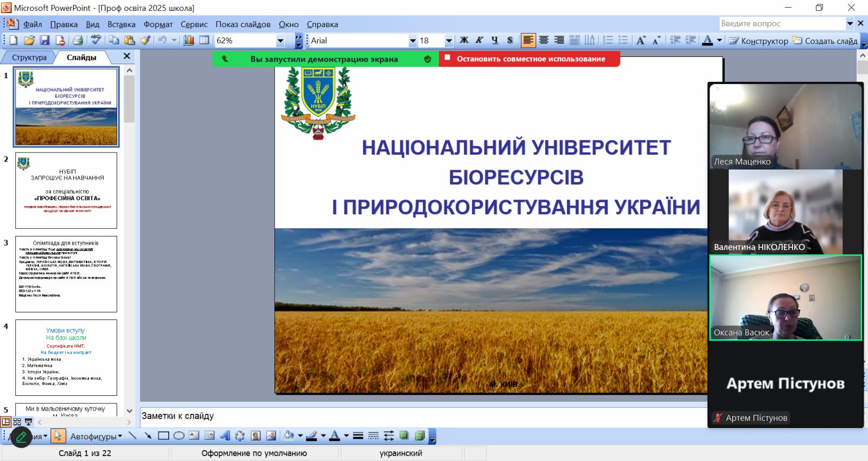Toggle the numbered list button
The width and height of the screenshot is (868, 461).
[608, 40]
